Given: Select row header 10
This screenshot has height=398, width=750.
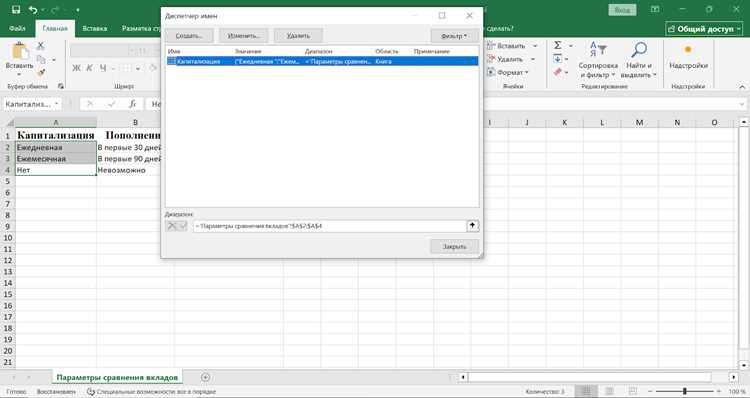Looking at the screenshot, I should pos(7,238).
